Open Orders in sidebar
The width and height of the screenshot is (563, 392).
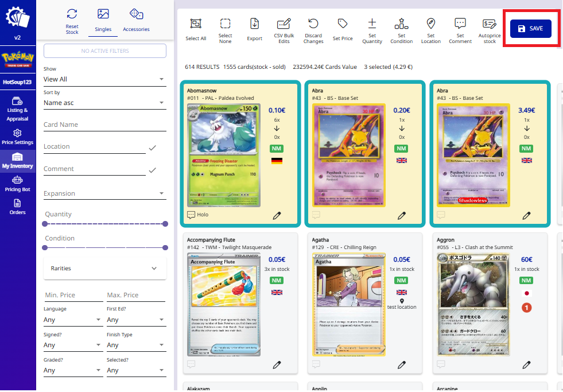tap(18, 207)
